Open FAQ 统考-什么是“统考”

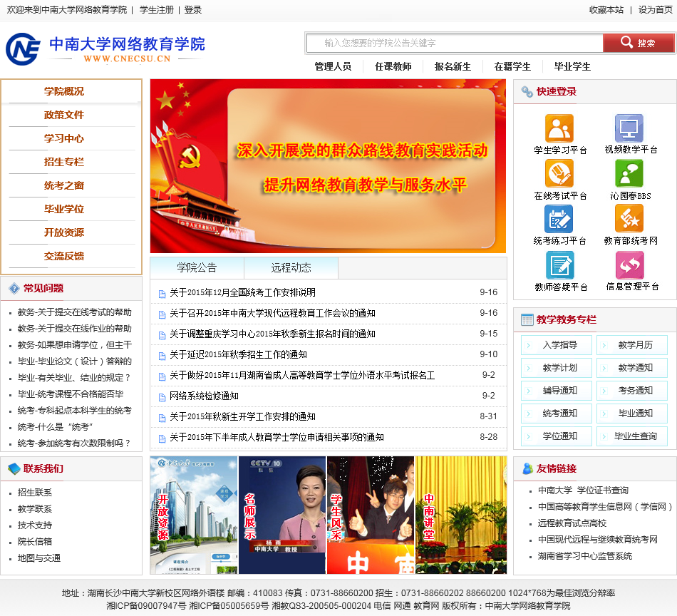55,427
